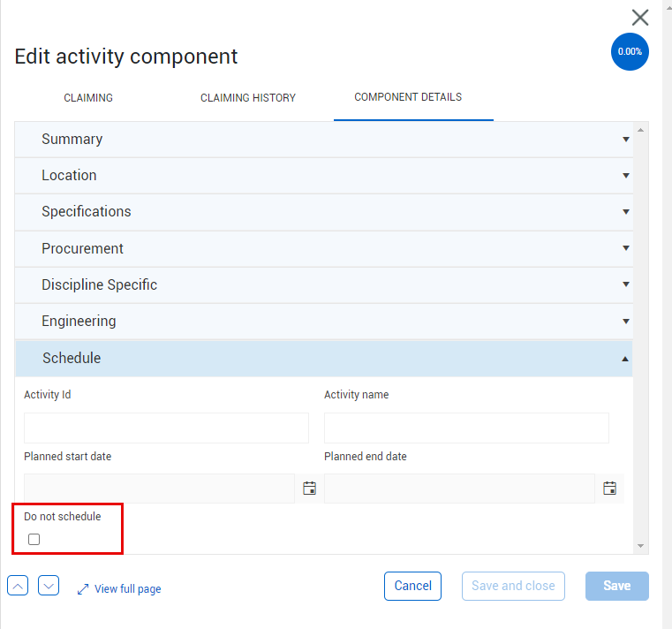Click the 0.00% progress circle
The height and width of the screenshot is (629, 672).
[630, 52]
